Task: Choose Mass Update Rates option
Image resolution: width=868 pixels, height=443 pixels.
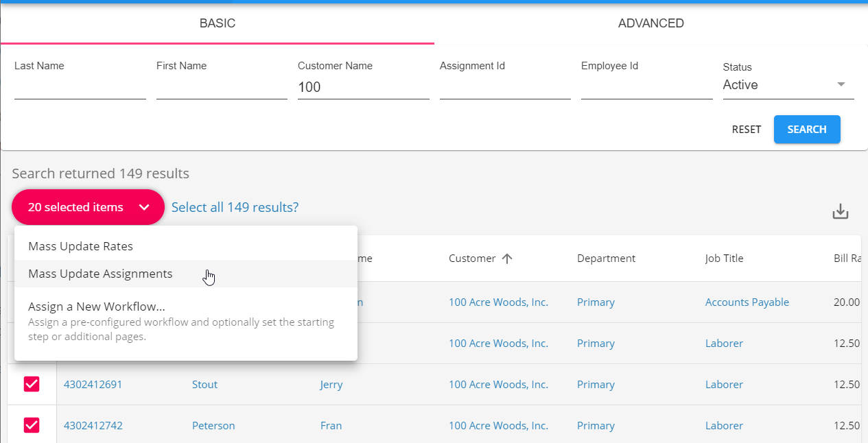Action: pyautogui.click(x=80, y=246)
